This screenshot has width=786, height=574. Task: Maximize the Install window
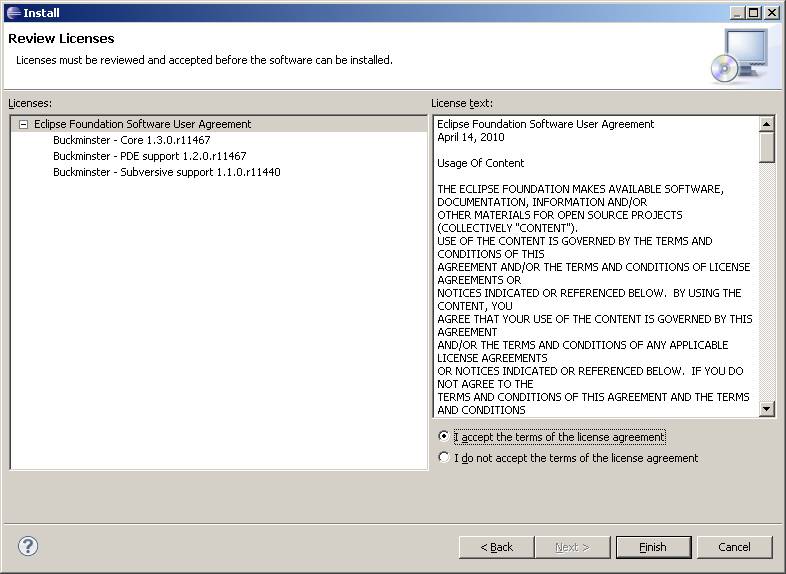click(x=753, y=13)
